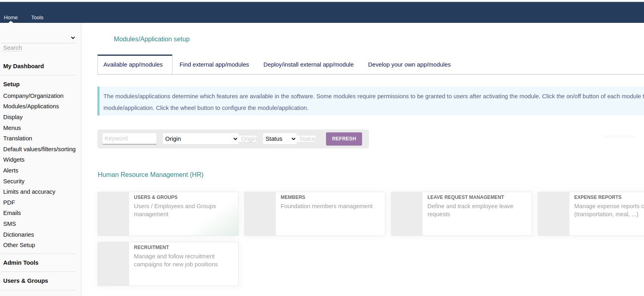Click the Members module tile image

pos(260,214)
